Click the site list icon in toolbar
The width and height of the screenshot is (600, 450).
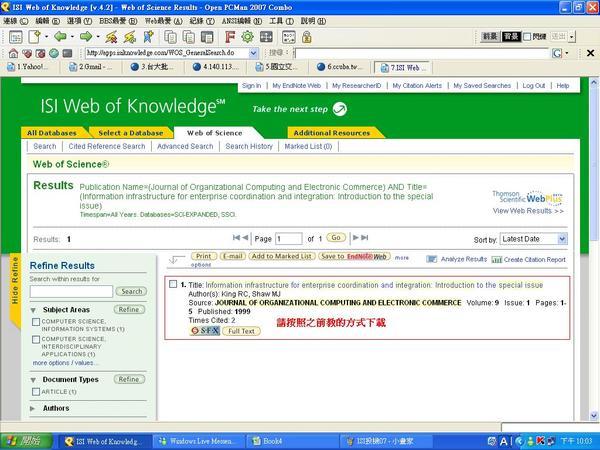16,37
